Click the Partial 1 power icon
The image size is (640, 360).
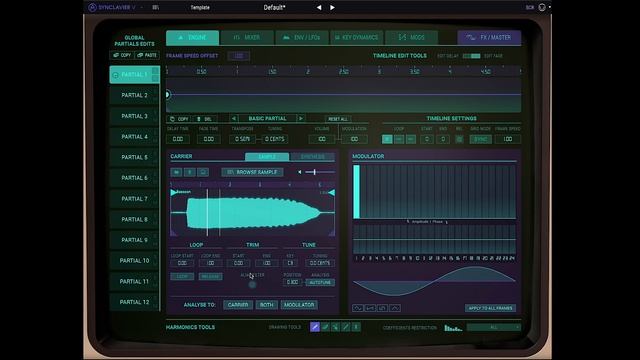pyautogui.click(x=116, y=75)
